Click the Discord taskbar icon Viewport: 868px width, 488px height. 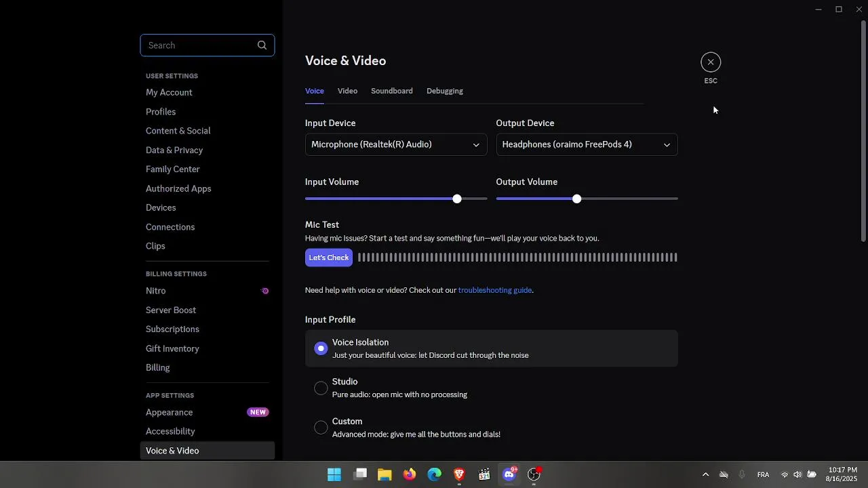(509, 474)
